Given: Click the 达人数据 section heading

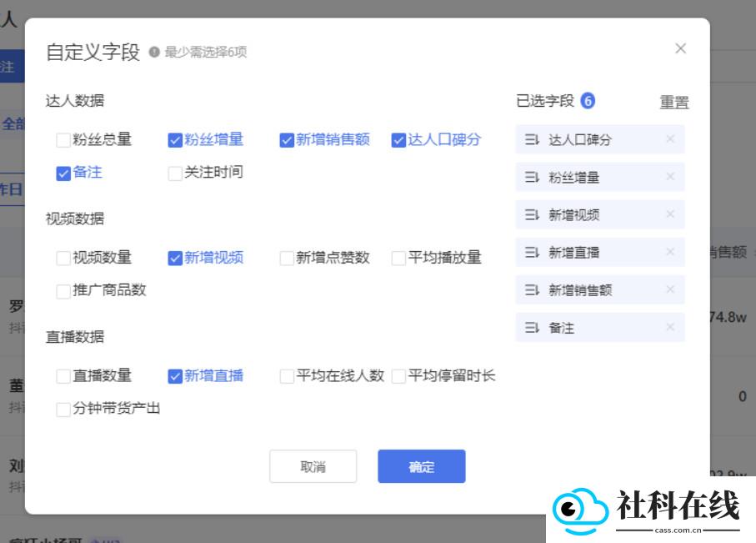Looking at the screenshot, I should coord(75,100).
